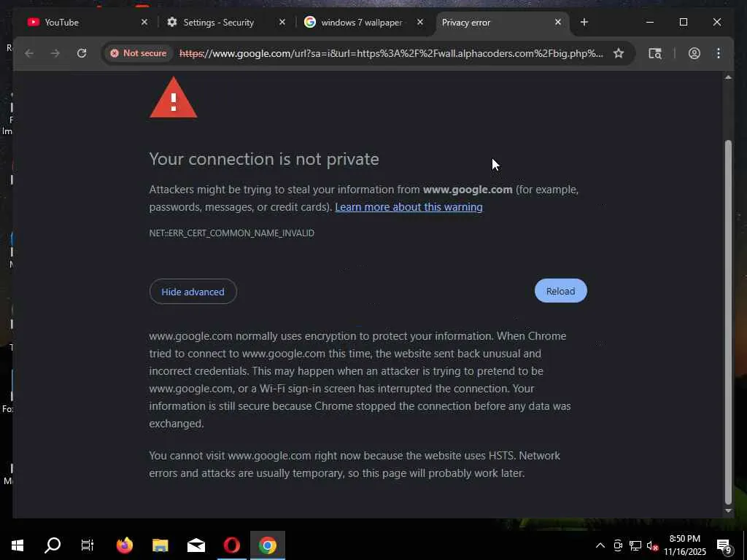Open Firefox from the taskbar

point(125,545)
